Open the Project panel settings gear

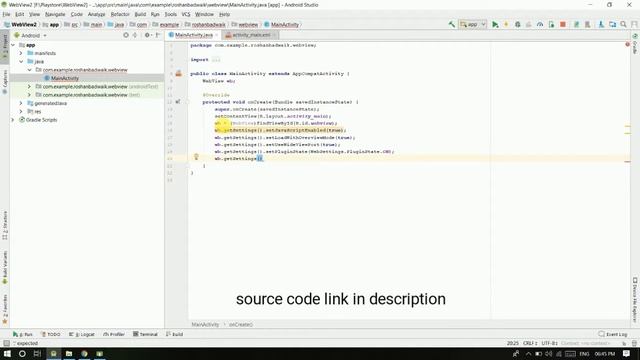[x=147, y=36]
